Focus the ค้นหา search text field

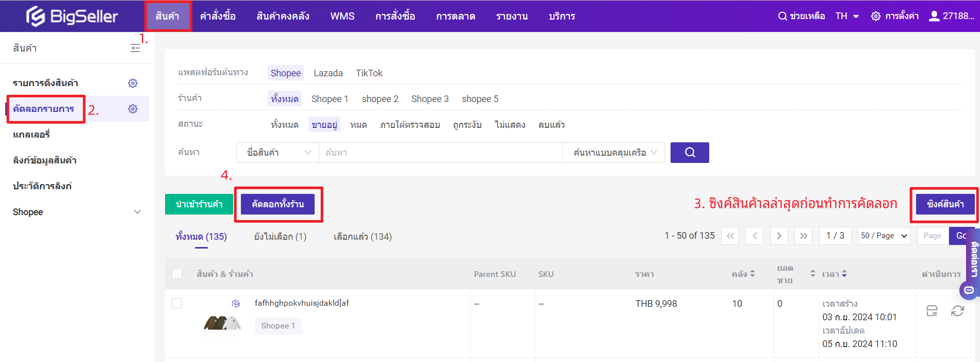pyautogui.click(x=441, y=153)
